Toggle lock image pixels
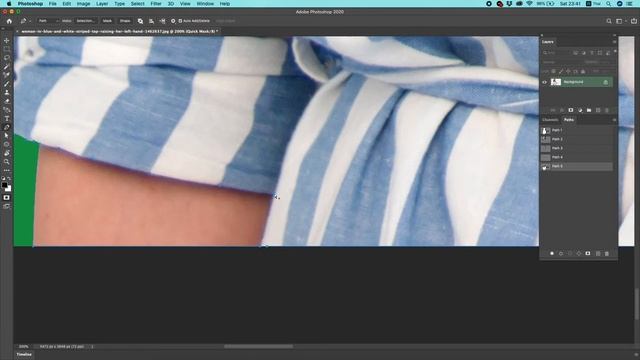The height and width of the screenshot is (360, 640). click(x=561, y=71)
